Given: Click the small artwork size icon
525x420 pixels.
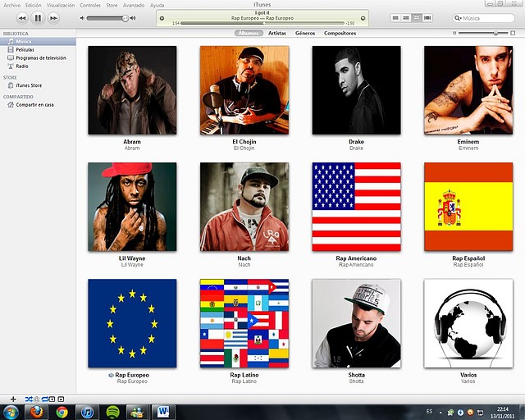Looking at the screenshot, I should tap(454, 33).
